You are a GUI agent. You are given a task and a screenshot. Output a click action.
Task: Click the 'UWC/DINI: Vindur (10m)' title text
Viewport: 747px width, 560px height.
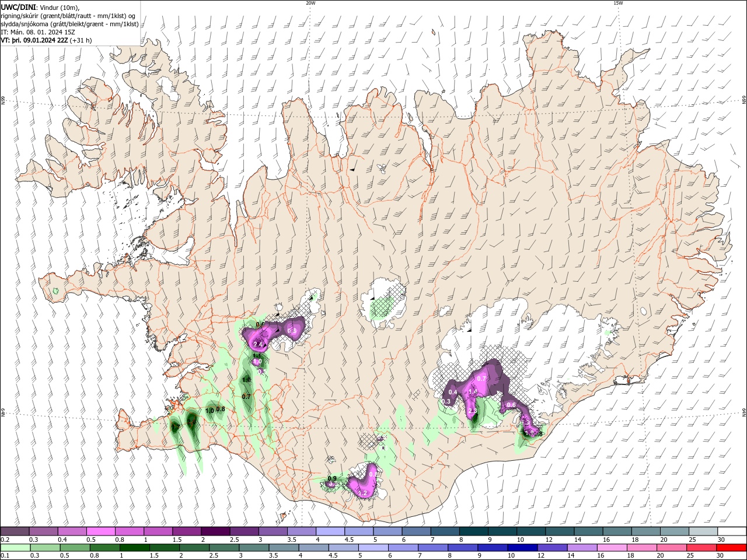click(x=40, y=7)
